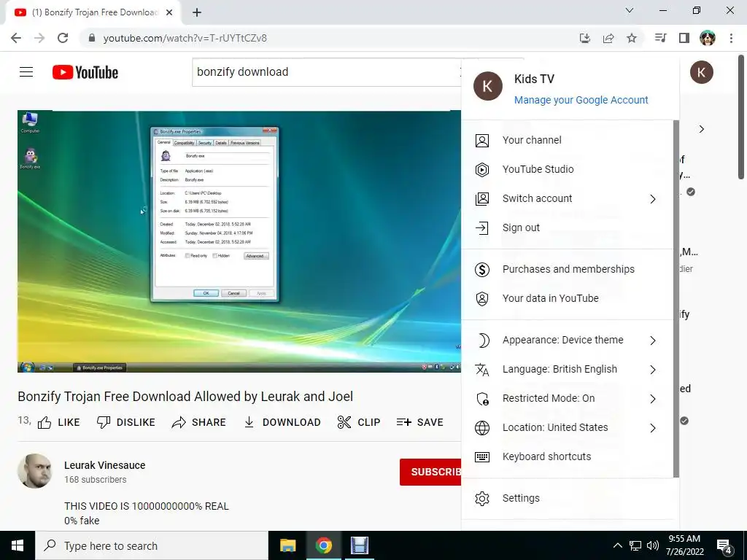The width and height of the screenshot is (747, 560).
Task: Click the Purchases and memberships dollar icon
Action: pos(482,270)
